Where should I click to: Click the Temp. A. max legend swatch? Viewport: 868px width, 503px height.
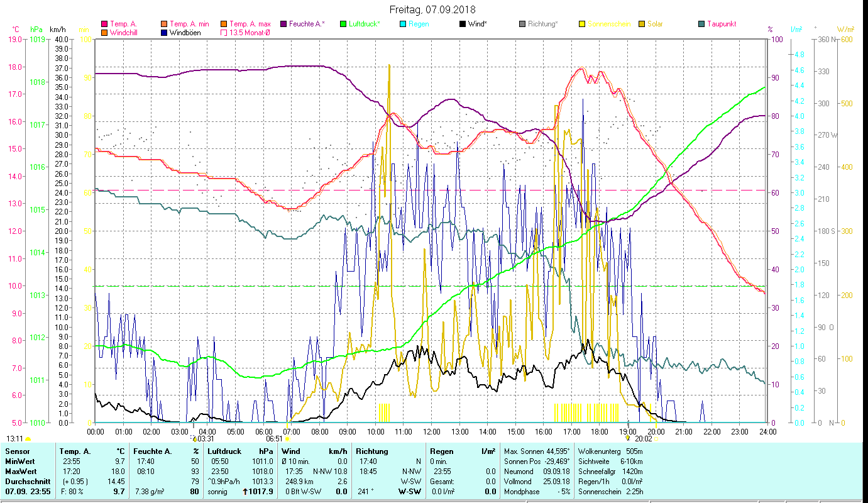point(224,24)
